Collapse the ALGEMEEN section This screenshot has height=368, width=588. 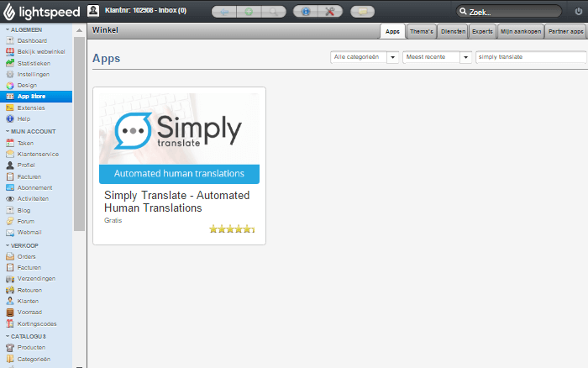24,29
